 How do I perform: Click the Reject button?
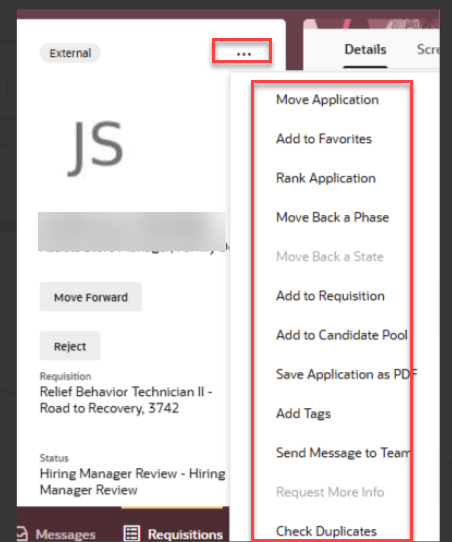pos(70,346)
